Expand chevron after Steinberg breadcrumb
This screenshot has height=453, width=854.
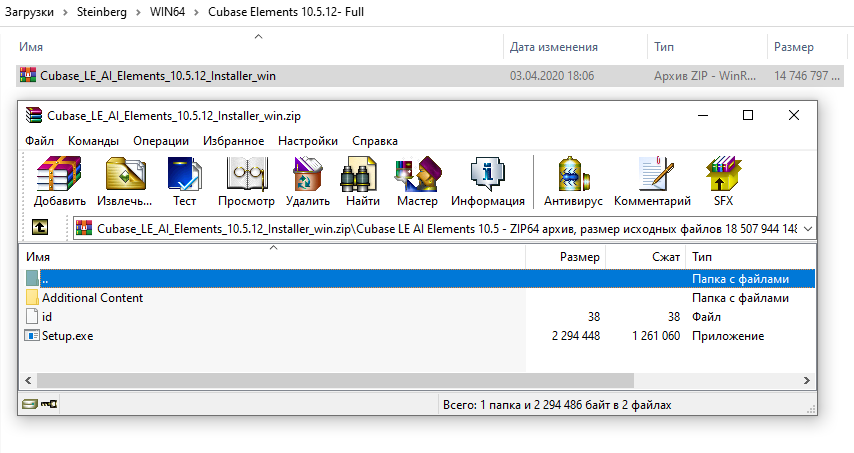click(x=138, y=13)
